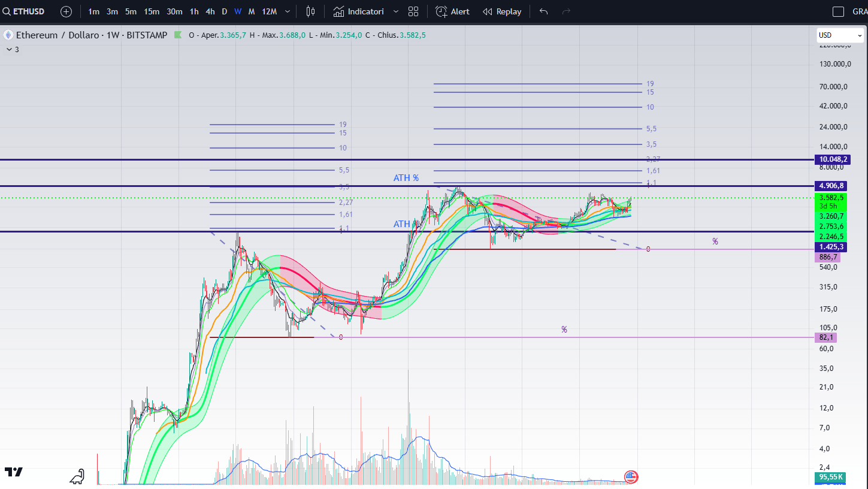Click the Alert button
868x489 pixels.
tap(452, 11)
